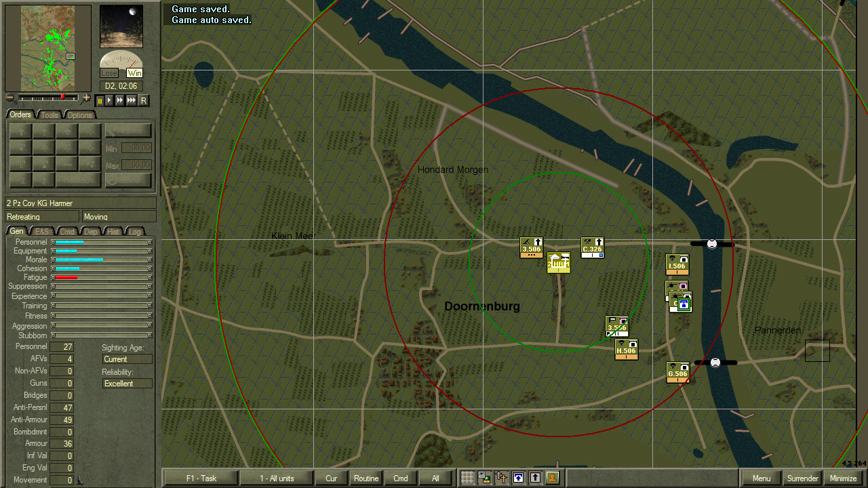This screenshot has width=868, height=488.
Task: Toggle the All filter button
Action: tap(435, 478)
